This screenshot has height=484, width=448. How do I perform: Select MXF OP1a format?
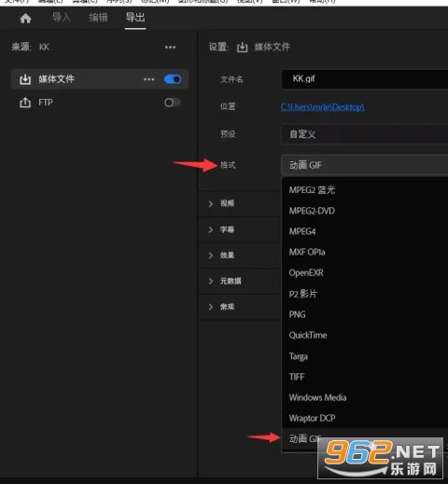point(365,252)
